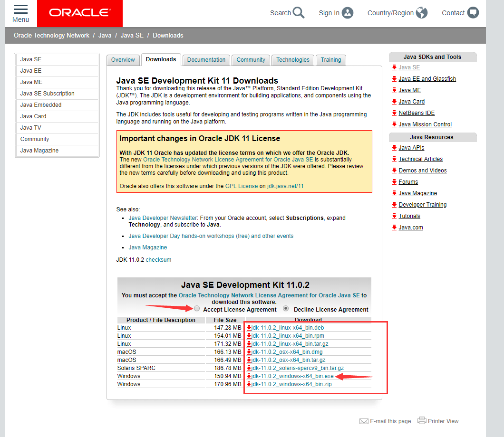This screenshot has width=504, height=437.
Task: Open the hamburger Menu icon
Action: (20, 9)
